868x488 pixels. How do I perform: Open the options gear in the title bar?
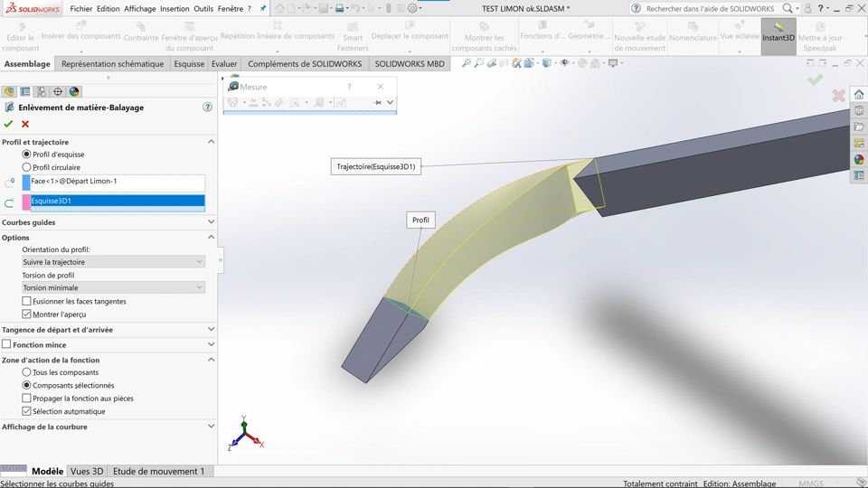click(412, 8)
